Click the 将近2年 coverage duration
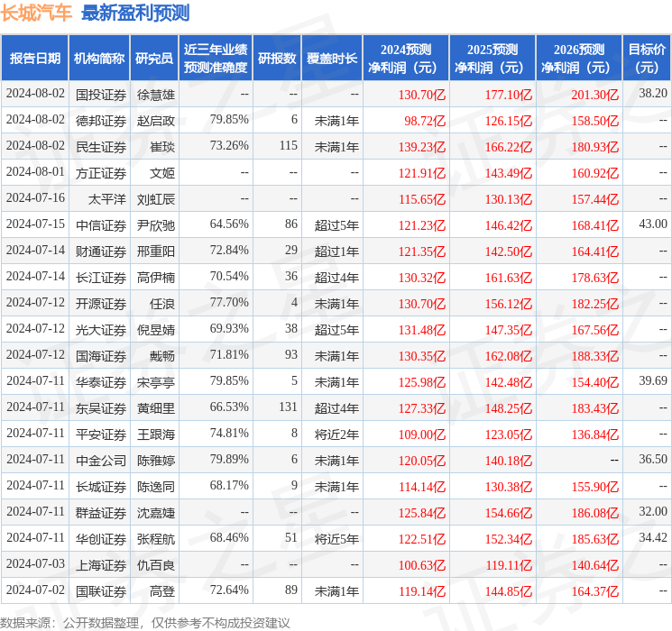The height and width of the screenshot is (631, 672). (336, 434)
